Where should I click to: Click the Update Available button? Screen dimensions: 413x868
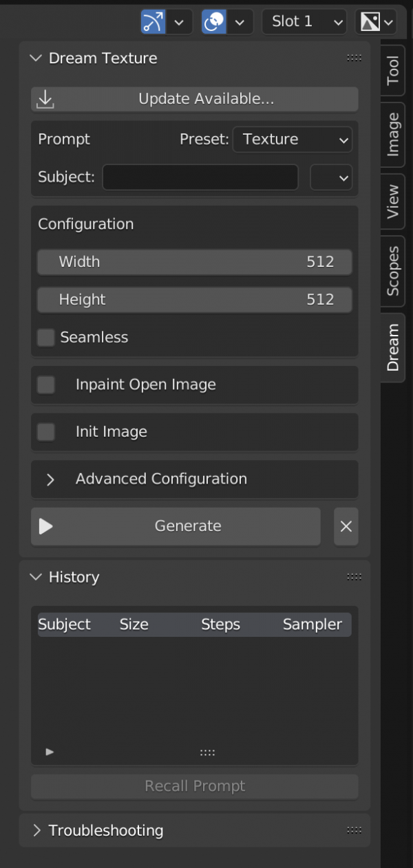pyautogui.click(x=195, y=99)
